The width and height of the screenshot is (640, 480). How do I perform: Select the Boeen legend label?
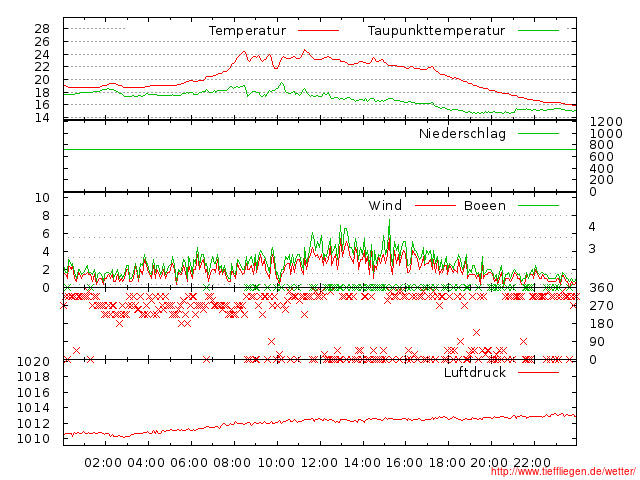pos(484,205)
